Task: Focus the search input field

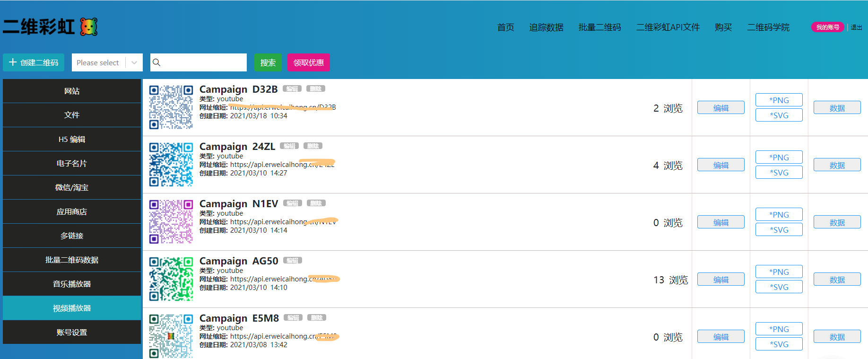Action: coord(199,62)
